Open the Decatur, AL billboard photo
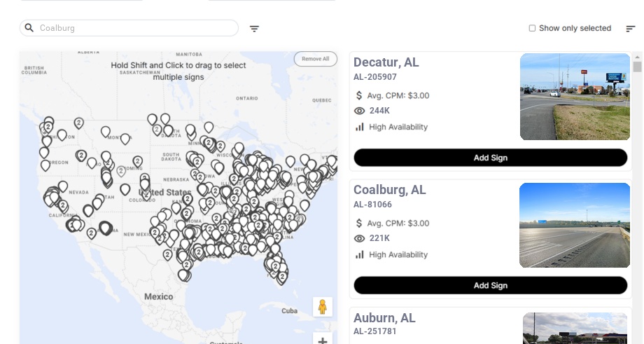This screenshot has width=644, height=344. (x=575, y=97)
